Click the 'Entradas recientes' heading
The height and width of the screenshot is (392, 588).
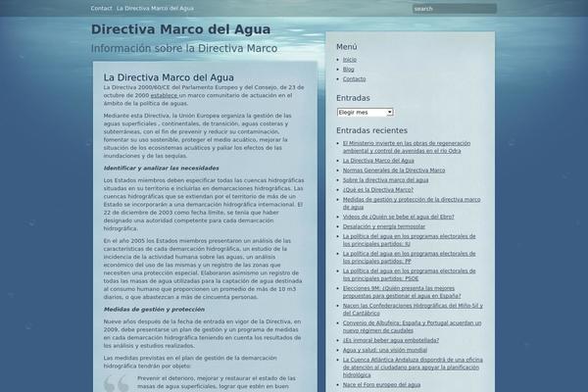point(371,130)
